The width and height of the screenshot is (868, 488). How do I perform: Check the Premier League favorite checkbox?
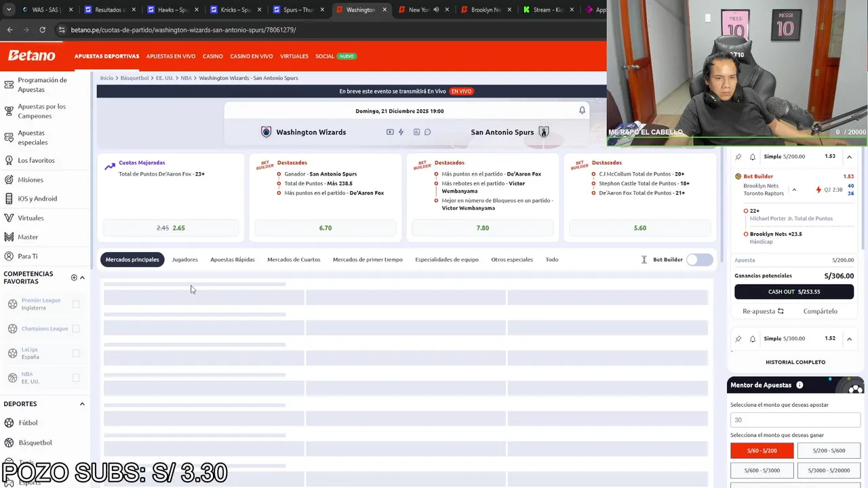pos(76,304)
